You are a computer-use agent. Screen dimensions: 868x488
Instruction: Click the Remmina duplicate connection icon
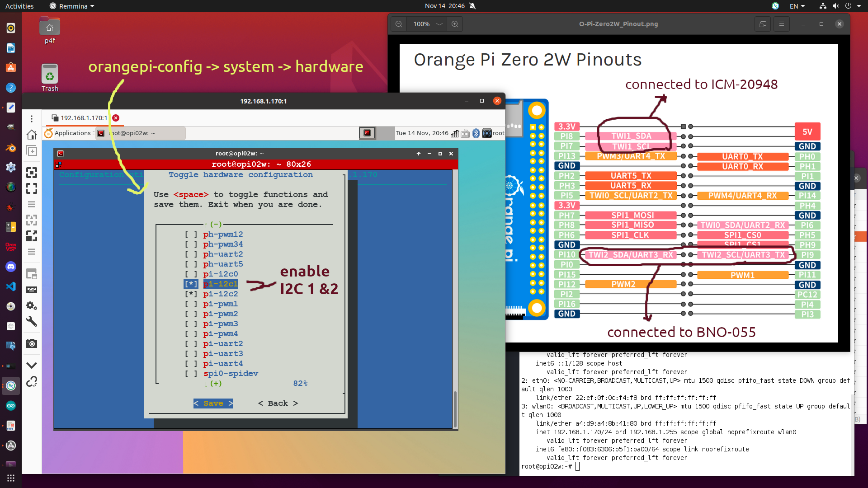click(32, 150)
